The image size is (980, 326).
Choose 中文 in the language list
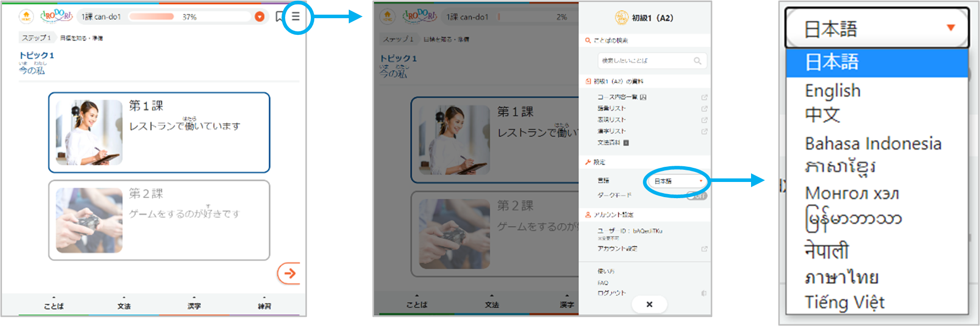[822, 115]
